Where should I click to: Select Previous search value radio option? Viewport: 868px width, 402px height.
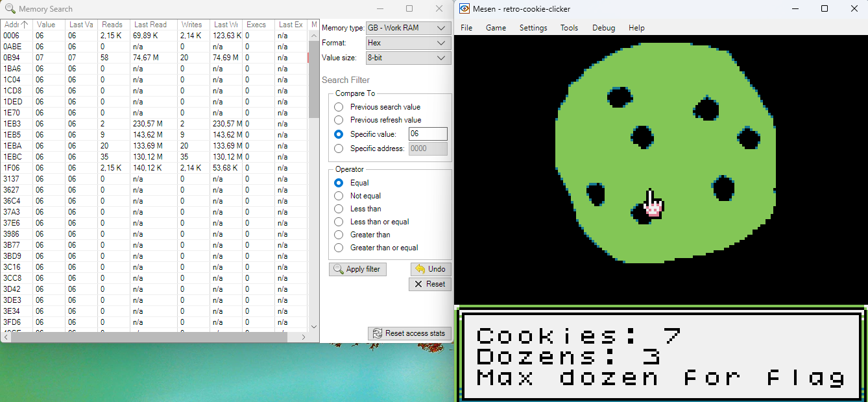point(339,107)
